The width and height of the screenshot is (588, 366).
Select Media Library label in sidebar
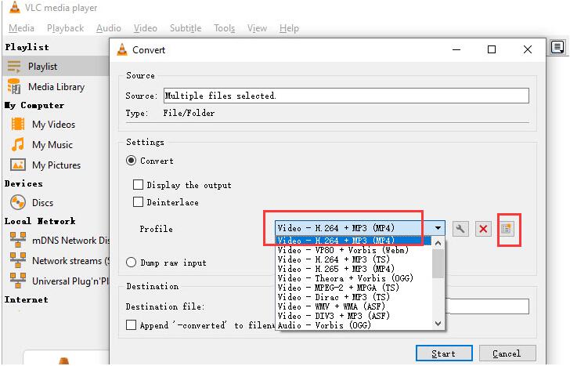56,87
